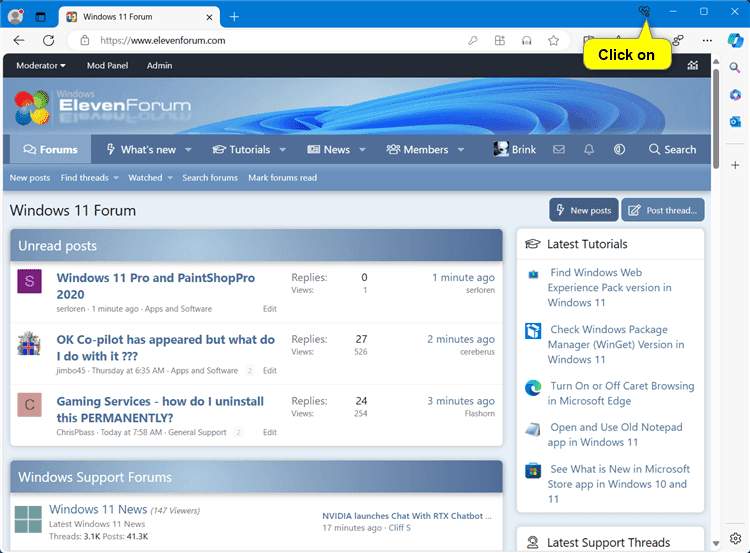This screenshot has height=553, width=750.
Task: Add this page to favorites star
Action: point(553,41)
